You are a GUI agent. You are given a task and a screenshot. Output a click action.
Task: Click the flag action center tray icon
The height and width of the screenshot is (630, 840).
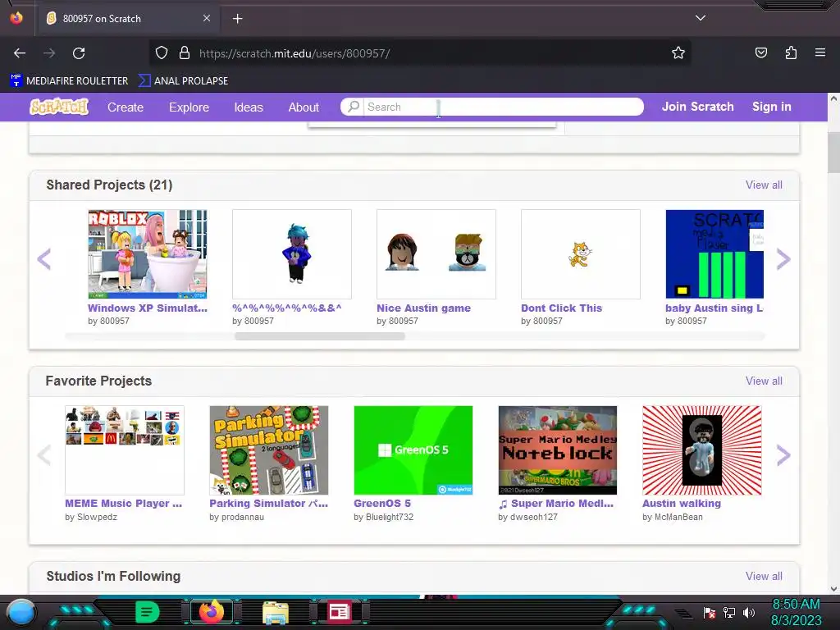click(710, 612)
